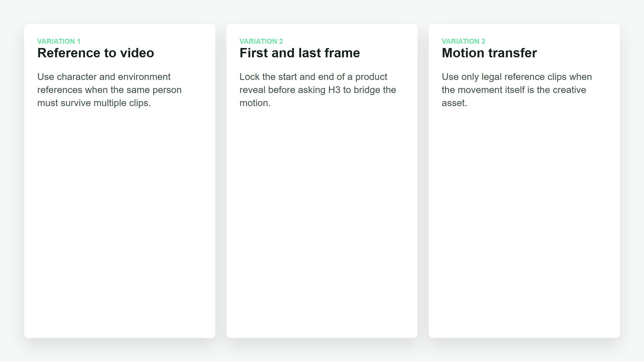Click the word transfer in the third heading

pos(513,53)
